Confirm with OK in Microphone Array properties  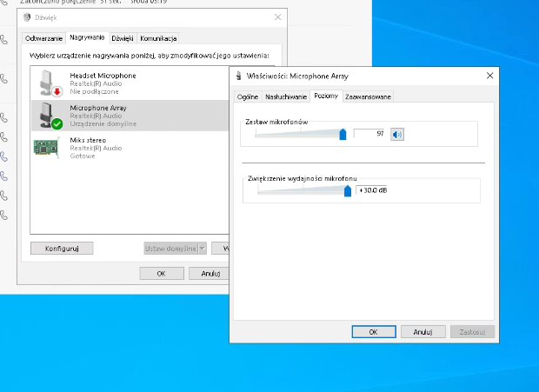374,332
